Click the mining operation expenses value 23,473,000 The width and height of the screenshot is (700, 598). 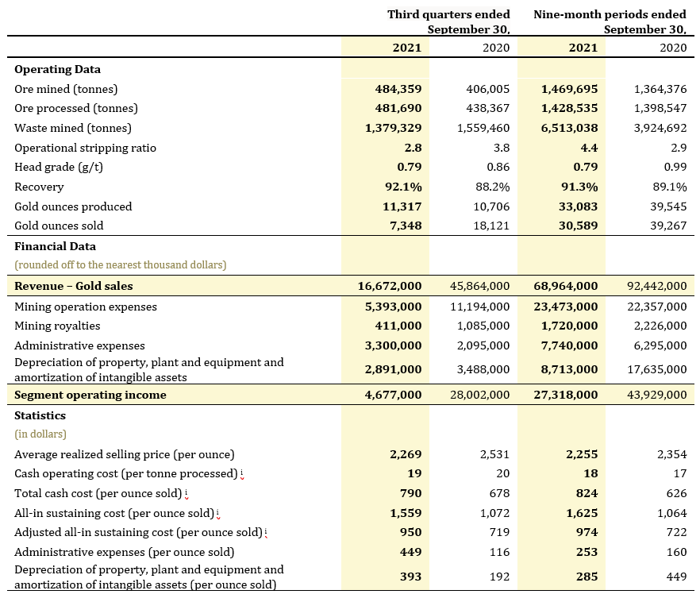click(566, 307)
